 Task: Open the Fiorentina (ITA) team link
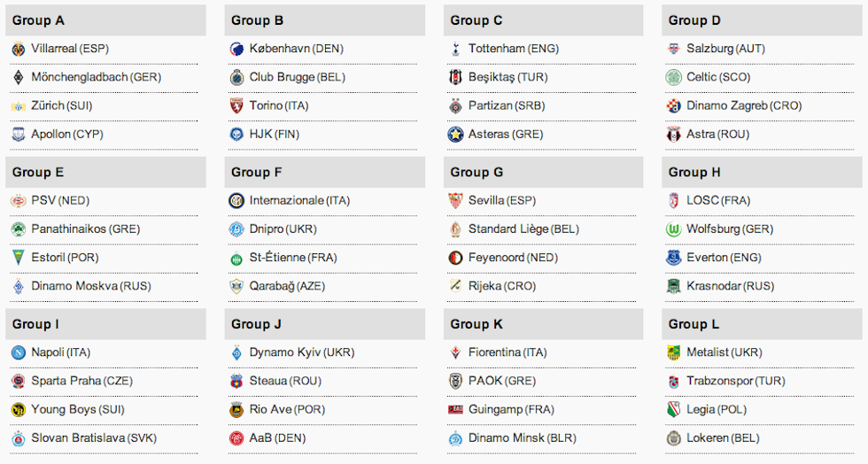(508, 352)
